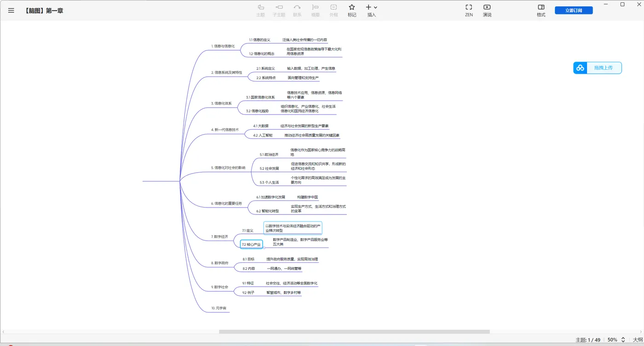Select subtopic 5.1 政治经济
This screenshot has width=644, height=346.
tap(269, 155)
